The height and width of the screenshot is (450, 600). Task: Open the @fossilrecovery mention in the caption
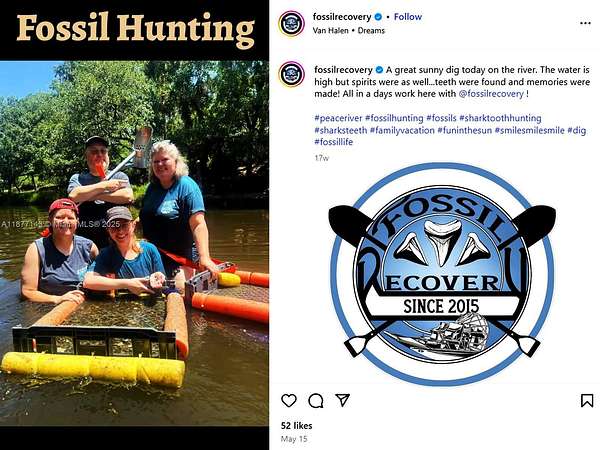pos(491,94)
